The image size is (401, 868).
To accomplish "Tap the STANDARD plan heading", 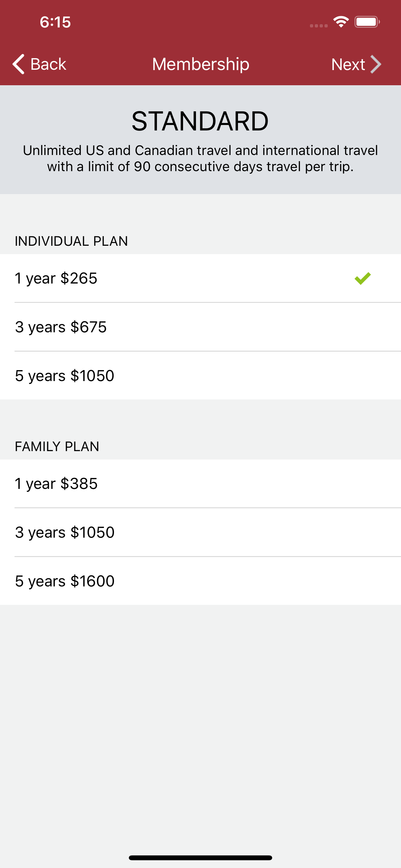I will tap(200, 121).
